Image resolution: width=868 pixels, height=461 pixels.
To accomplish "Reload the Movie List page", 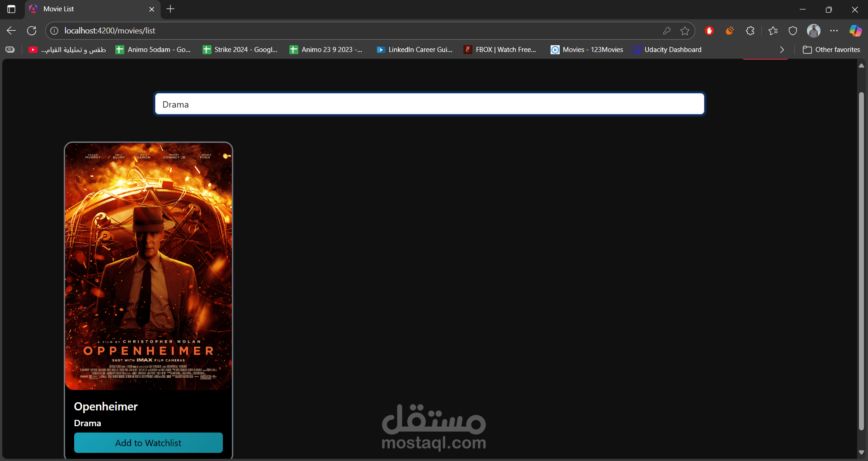I will pos(32,31).
